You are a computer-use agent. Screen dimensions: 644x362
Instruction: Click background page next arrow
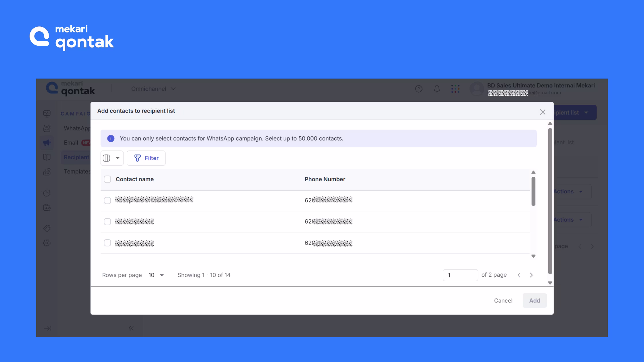(592, 247)
